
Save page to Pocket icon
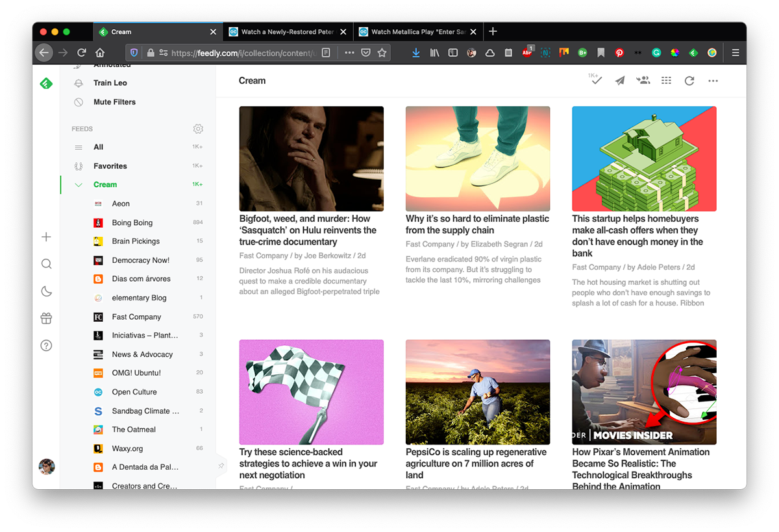click(x=366, y=53)
